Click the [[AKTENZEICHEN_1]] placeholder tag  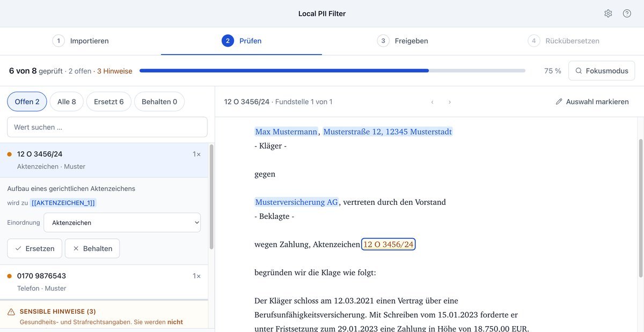tap(63, 203)
